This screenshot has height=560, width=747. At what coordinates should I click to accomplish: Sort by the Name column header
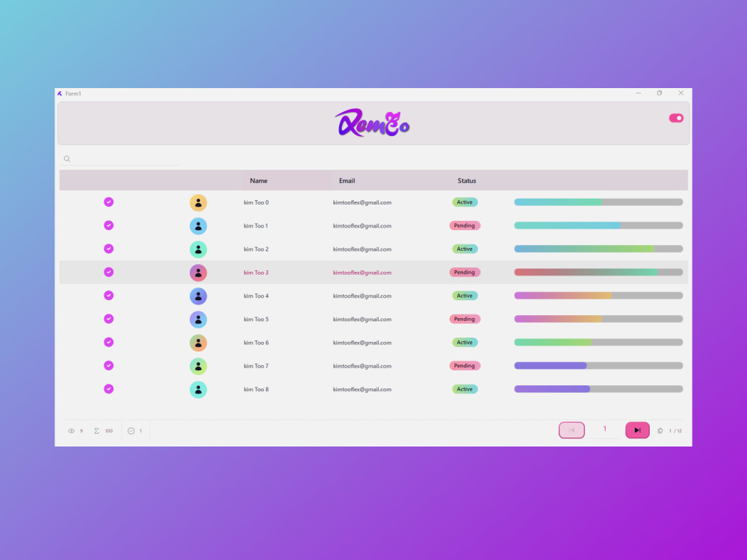(258, 181)
